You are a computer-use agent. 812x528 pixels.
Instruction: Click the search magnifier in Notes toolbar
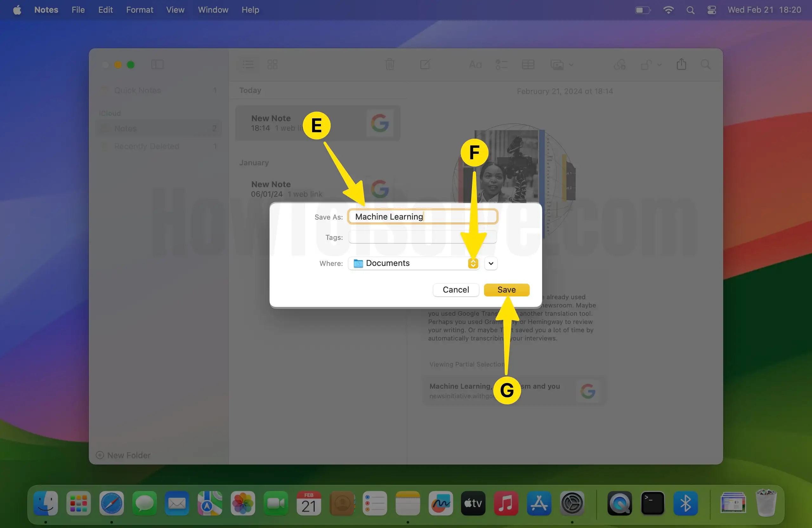tap(705, 64)
